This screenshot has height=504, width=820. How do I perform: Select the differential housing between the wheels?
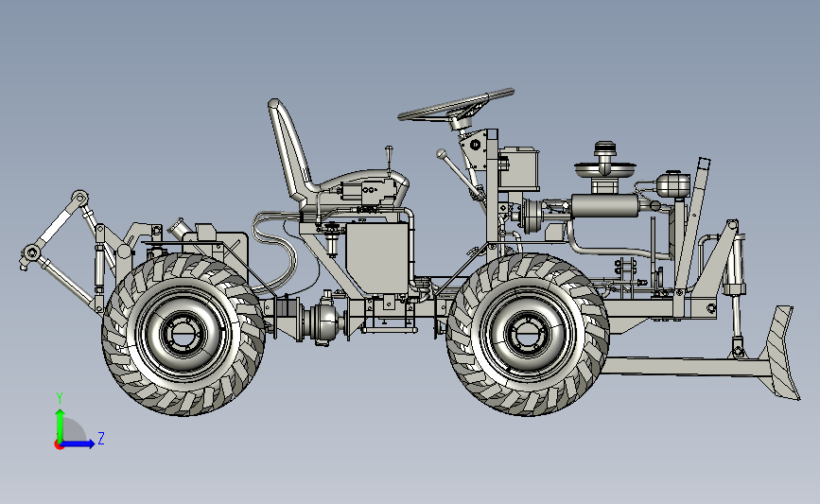click(325, 323)
